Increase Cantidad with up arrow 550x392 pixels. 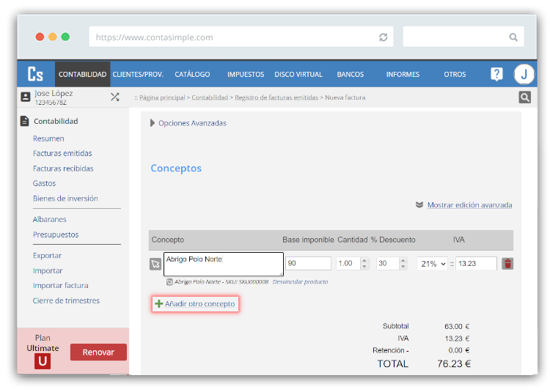[x=364, y=260]
